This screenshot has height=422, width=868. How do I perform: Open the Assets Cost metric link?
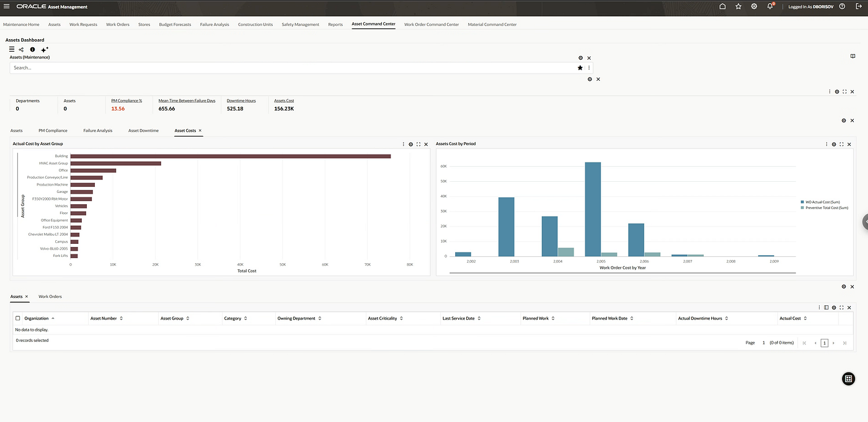click(x=284, y=101)
